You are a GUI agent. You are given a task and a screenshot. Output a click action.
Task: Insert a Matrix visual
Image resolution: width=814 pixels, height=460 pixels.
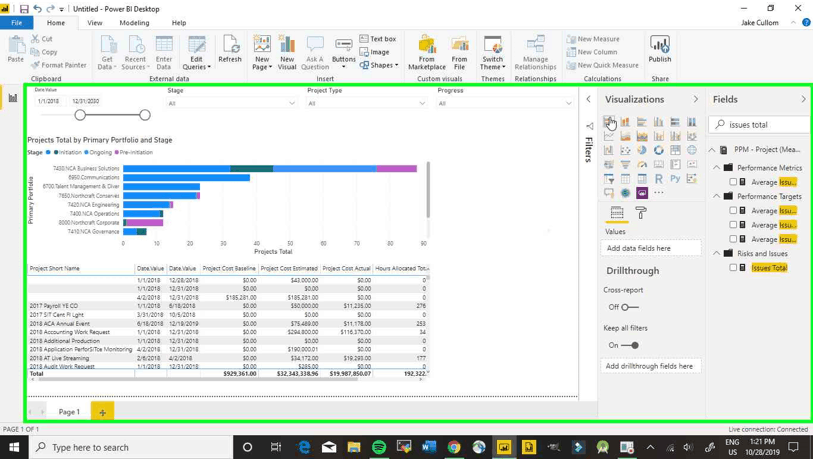642,179
